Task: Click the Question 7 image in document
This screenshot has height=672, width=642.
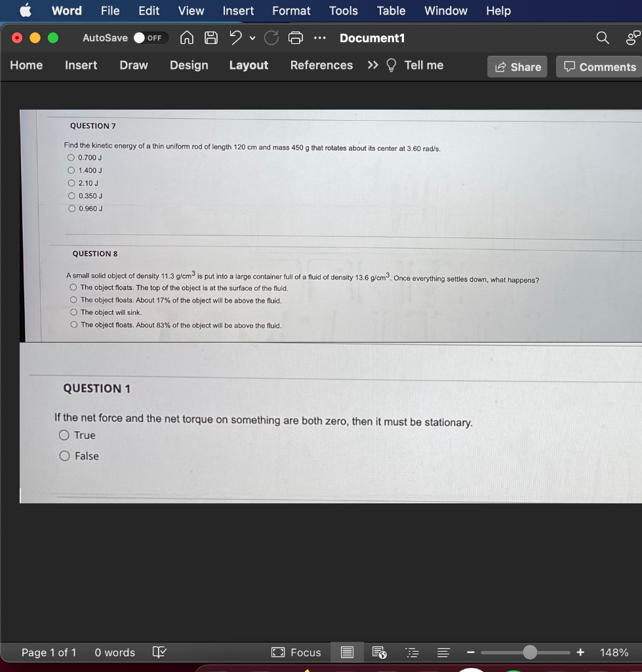Action: click(331, 226)
